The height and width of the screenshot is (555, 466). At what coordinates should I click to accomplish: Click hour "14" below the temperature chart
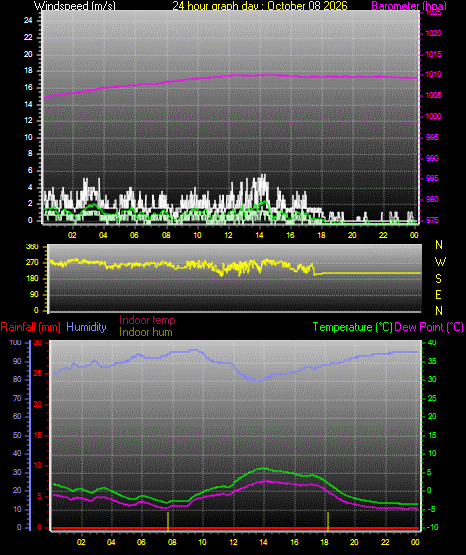pyautogui.click(x=264, y=542)
